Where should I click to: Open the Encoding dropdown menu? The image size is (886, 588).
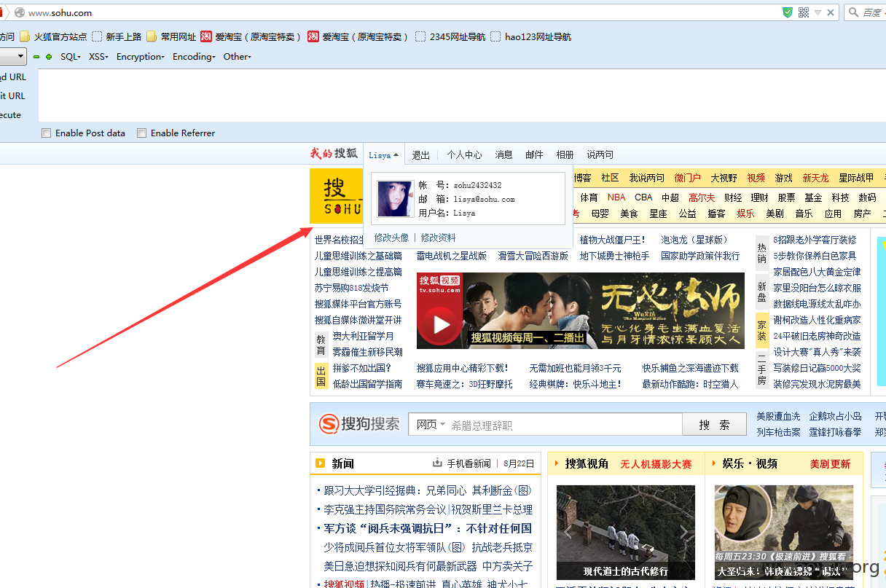pyautogui.click(x=194, y=57)
